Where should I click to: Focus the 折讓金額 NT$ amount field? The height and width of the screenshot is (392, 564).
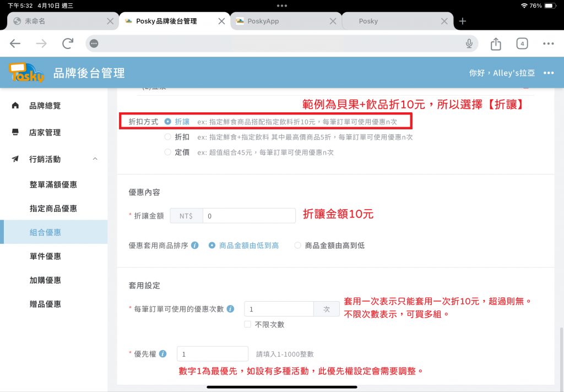point(249,216)
